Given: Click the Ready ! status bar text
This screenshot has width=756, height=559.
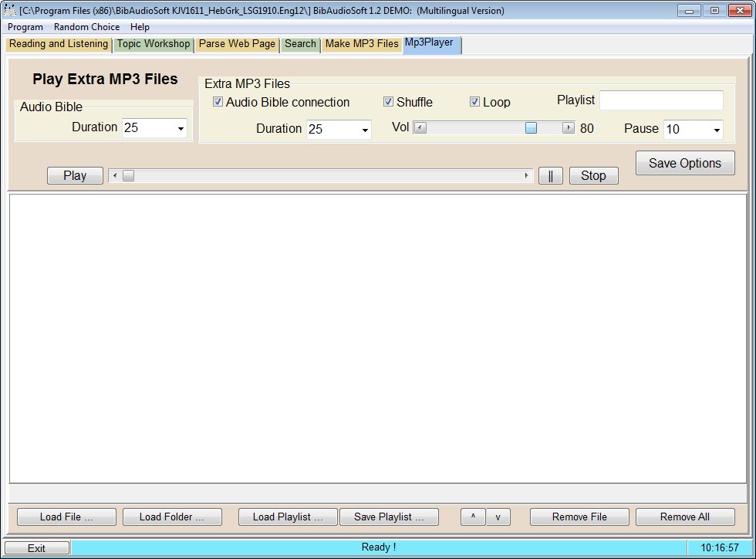Looking at the screenshot, I should pos(379,547).
